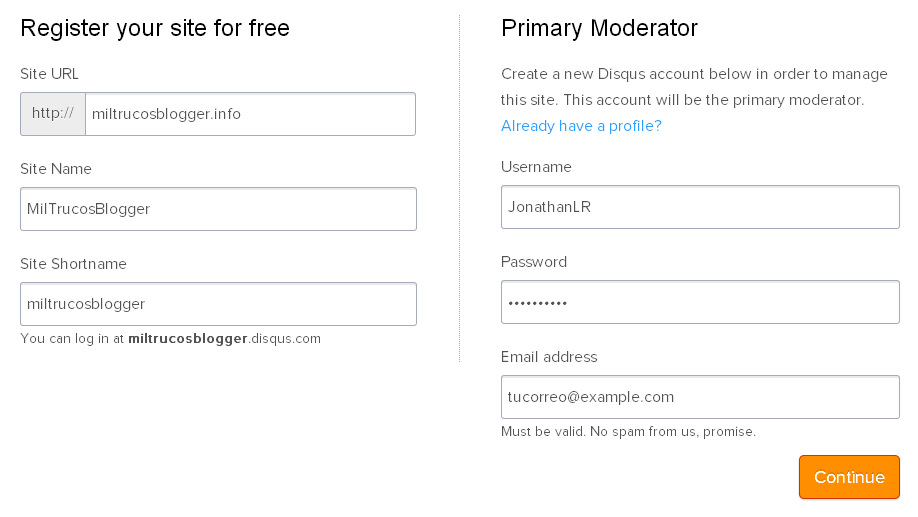
Task: Click the Email address input field
Action: [x=700, y=397]
